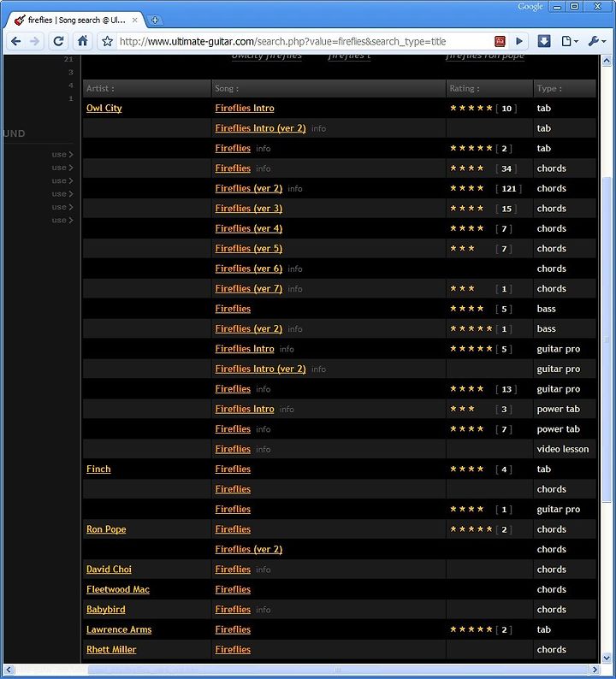Click the blue go arrow button
Viewport: 616px width, 679px height.
pyautogui.click(x=519, y=42)
